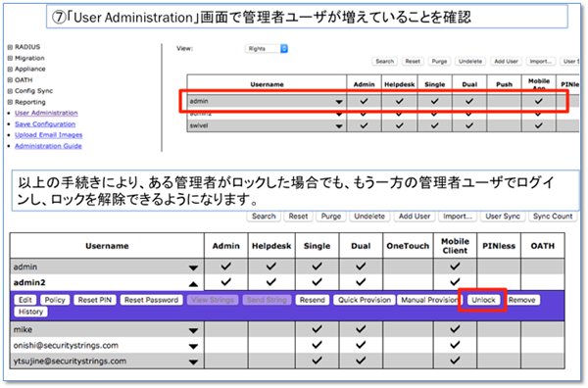Screen dimensions: 588x388
Task: Click Import... in lower toolbar
Action: point(458,217)
